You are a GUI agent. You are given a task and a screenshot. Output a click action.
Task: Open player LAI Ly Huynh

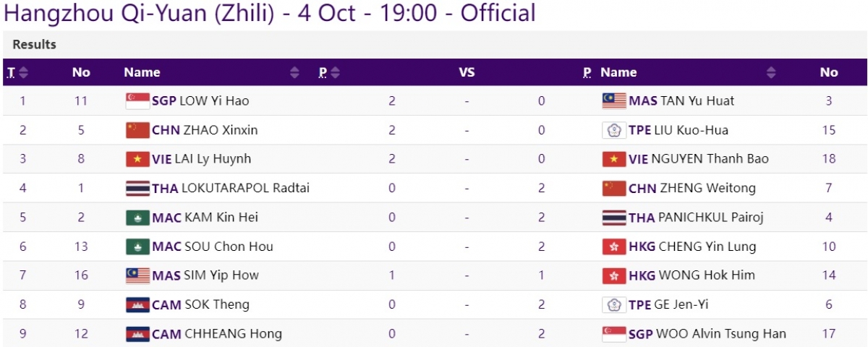[215, 159]
